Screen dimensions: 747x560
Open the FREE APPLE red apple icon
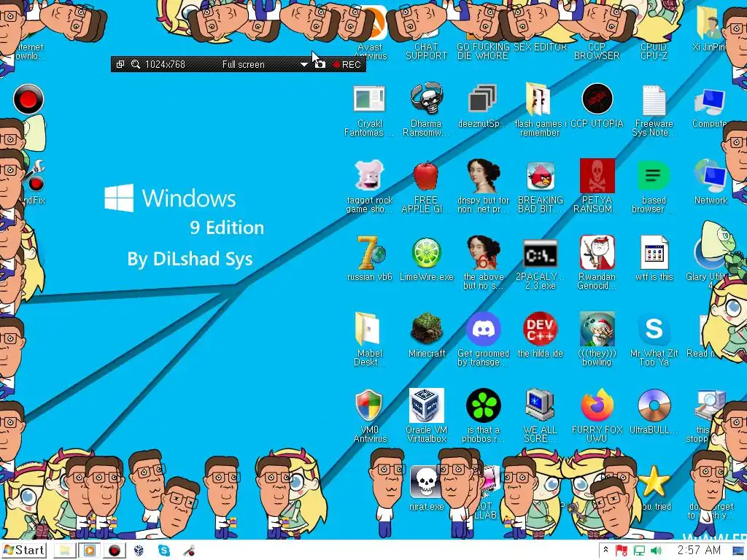point(425,176)
